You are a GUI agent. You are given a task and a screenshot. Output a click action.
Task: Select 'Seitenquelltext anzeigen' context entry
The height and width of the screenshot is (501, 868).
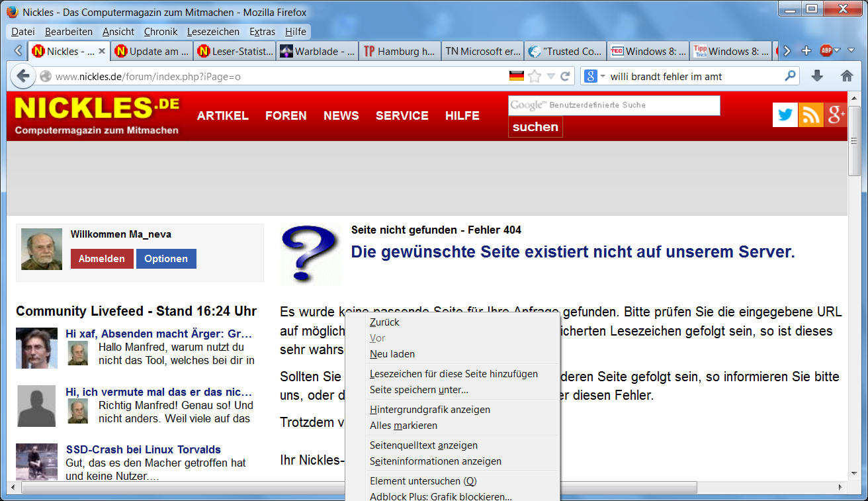(453, 445)
